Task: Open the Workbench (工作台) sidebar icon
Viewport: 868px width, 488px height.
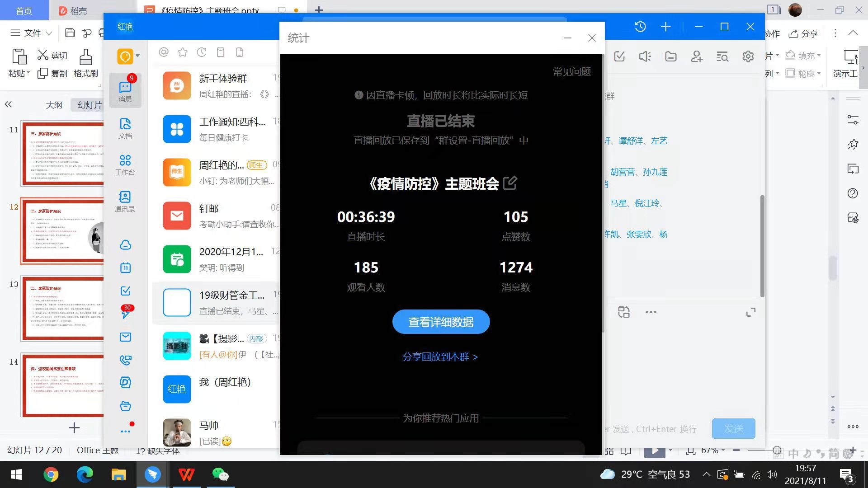Action: pyautogui.click(x=125, y=165)
